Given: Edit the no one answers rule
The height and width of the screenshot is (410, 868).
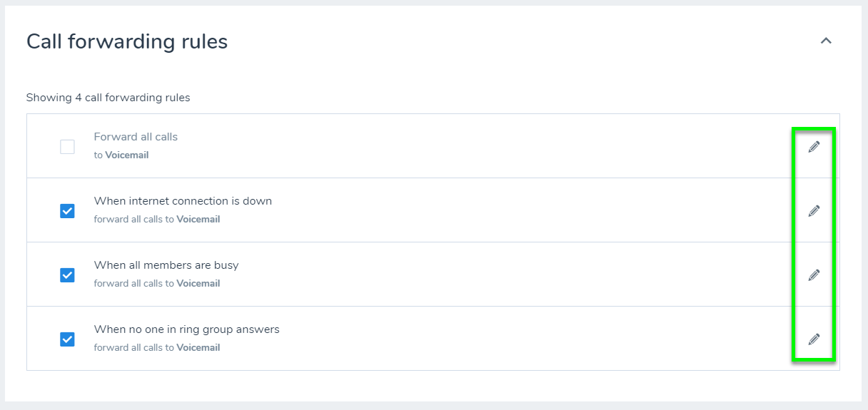Looking at the screenshot, I should [x=814, y=339].
